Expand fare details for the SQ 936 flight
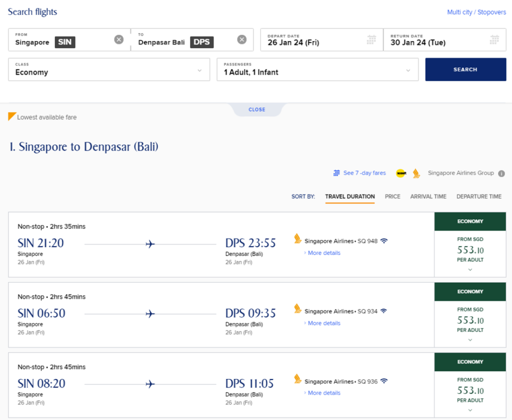The width and height of the screenshot is (512, 420). pos(469,409)
